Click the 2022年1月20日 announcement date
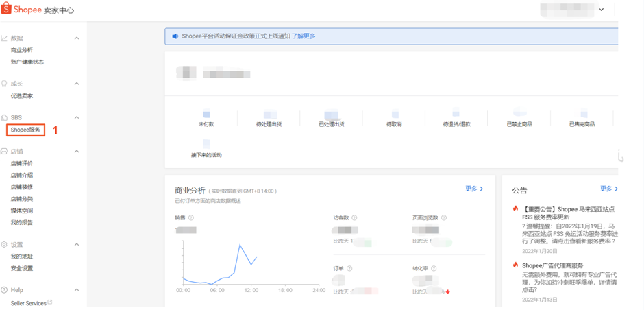 point(540,251)
